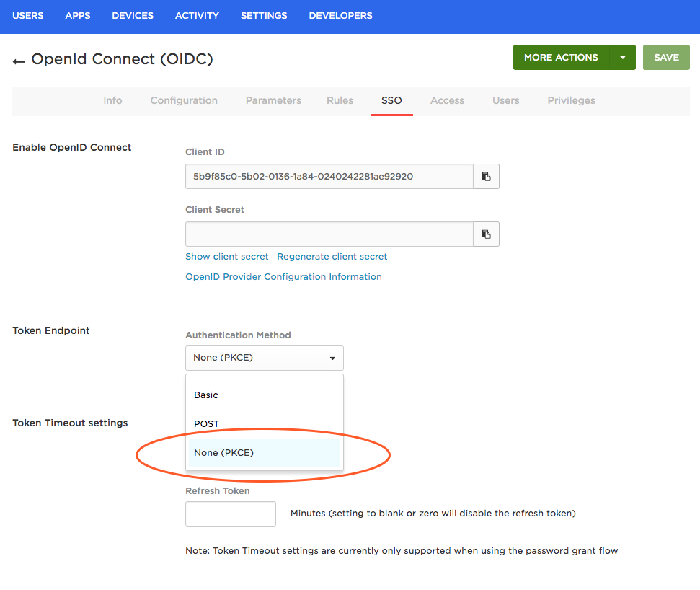This screenshot has height=590, width=700.
Task: Navigate to DEVELOPERS in the top menu
Action: tap(340, 15)
